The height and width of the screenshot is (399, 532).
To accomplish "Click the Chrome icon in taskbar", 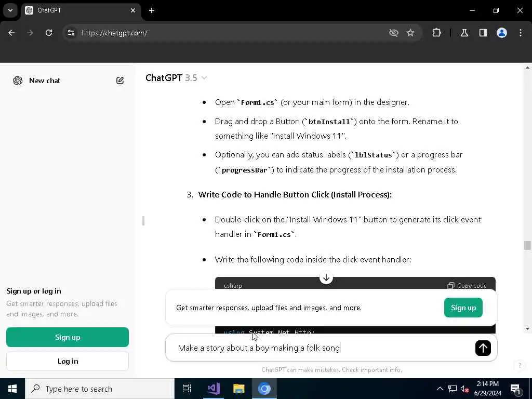I will click(x=264, y=389).
